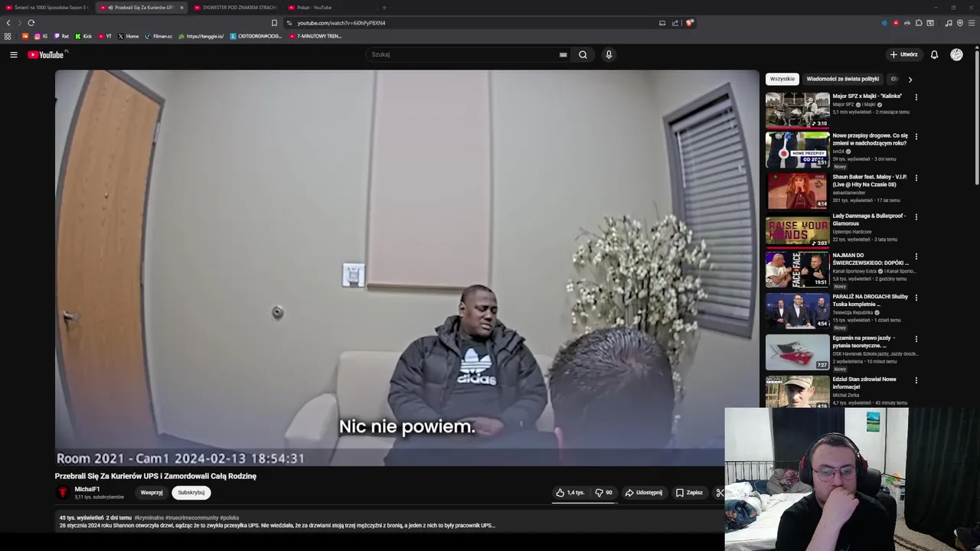Screen dimensions: 980x551
Task: Reload the page in browser
Action: pyautogui.click(x=31, y=23)
